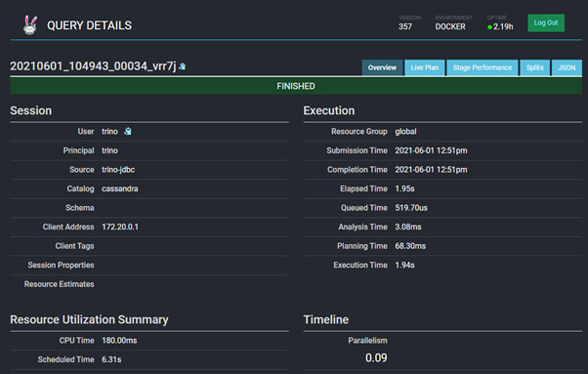Click the Execution section heading
The width and height of the screenshot is (588, 374).
click(x=329, y=111)
